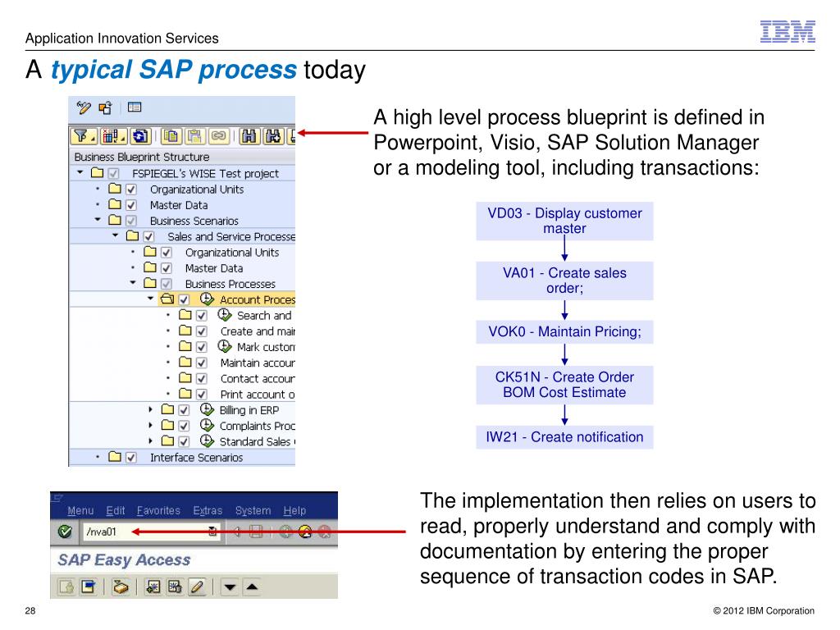Screen dimensions: 840x630
Task: Click the binoculars Find icon
Action: [x=249, y=136]
